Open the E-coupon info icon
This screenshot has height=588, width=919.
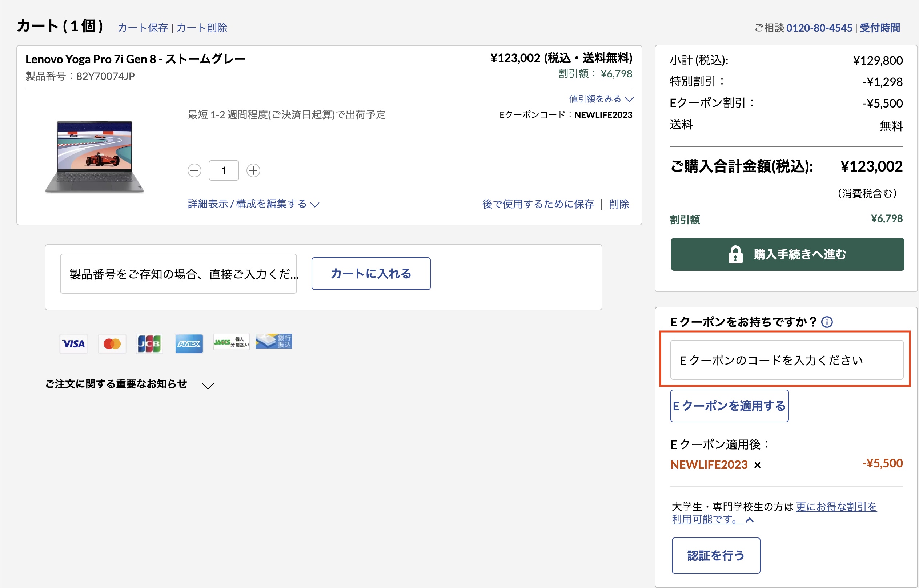coord(827,322)
